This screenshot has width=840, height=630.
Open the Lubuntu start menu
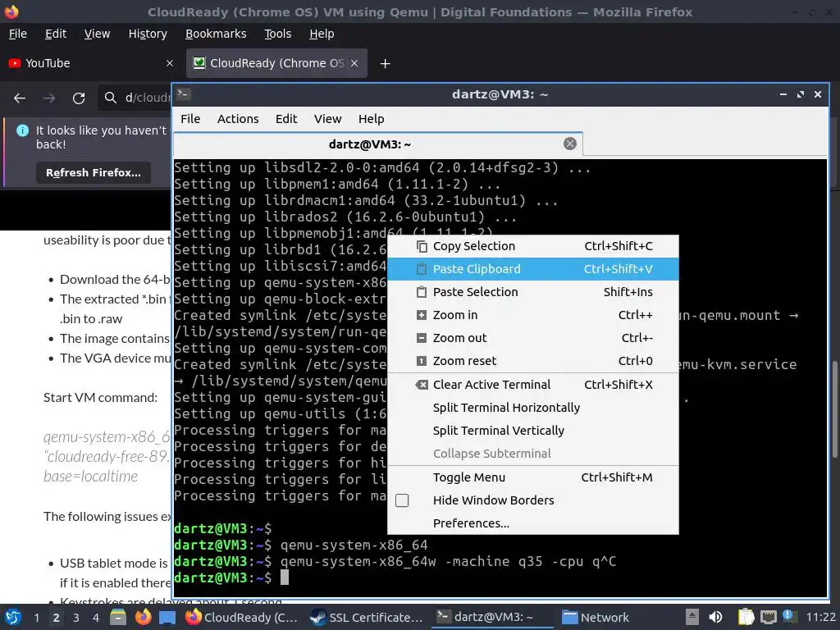click(13, 617)
